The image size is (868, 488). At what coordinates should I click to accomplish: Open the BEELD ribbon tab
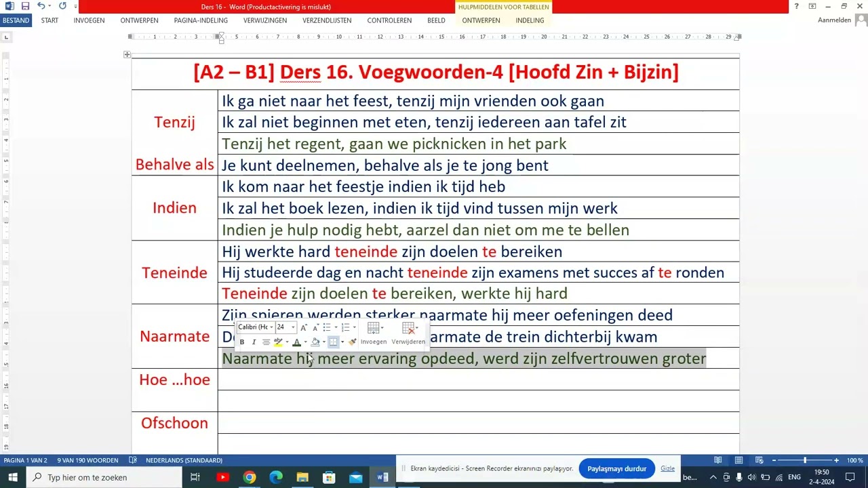pos(436,20)
